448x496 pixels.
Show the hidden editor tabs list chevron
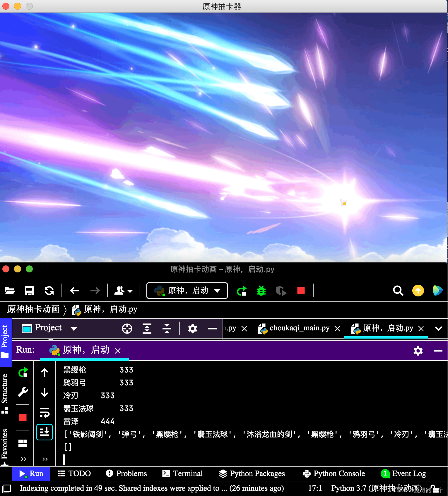click(439, 329)
